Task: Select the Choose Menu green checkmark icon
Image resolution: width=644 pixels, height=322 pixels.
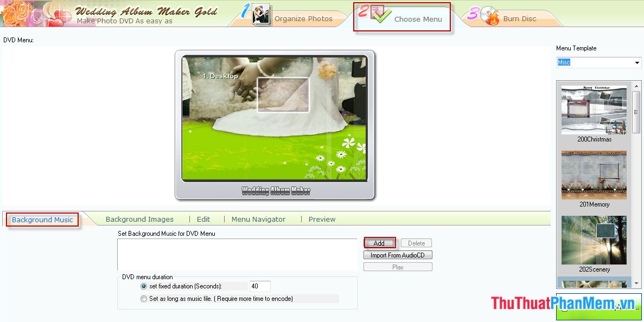Action: (380, 16)
